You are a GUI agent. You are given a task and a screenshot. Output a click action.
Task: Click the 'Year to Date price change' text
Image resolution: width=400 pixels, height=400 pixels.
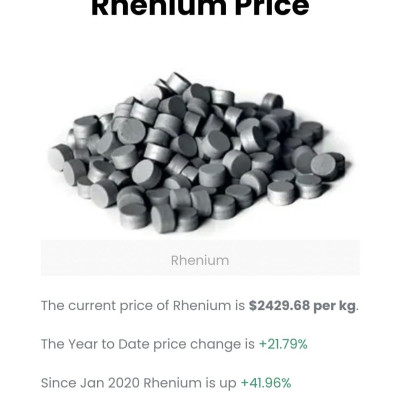tap(148, 344)
